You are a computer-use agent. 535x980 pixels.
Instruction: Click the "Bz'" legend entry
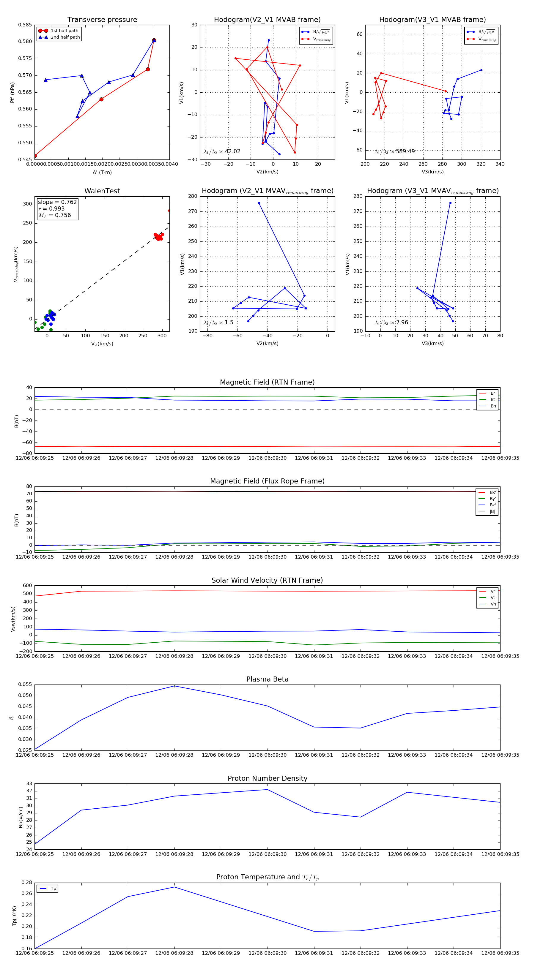tap(487, 505)
